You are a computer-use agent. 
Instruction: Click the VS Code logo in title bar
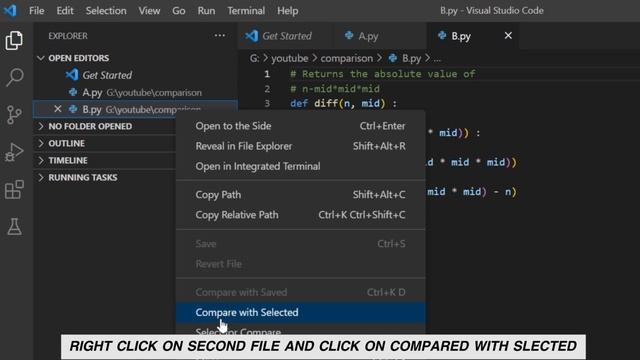tap(10, 10)
